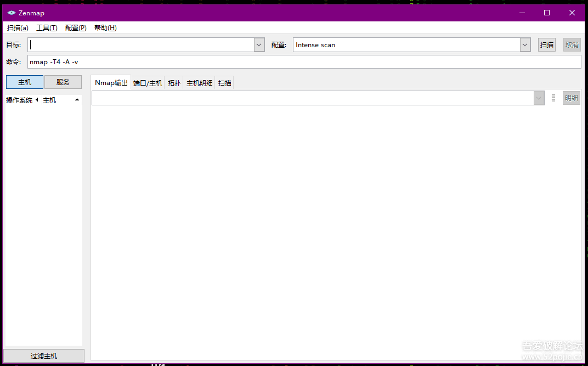Maximize the Zenmap window
588x366 pixels.
pyautogui.click(x=547, y=13)
